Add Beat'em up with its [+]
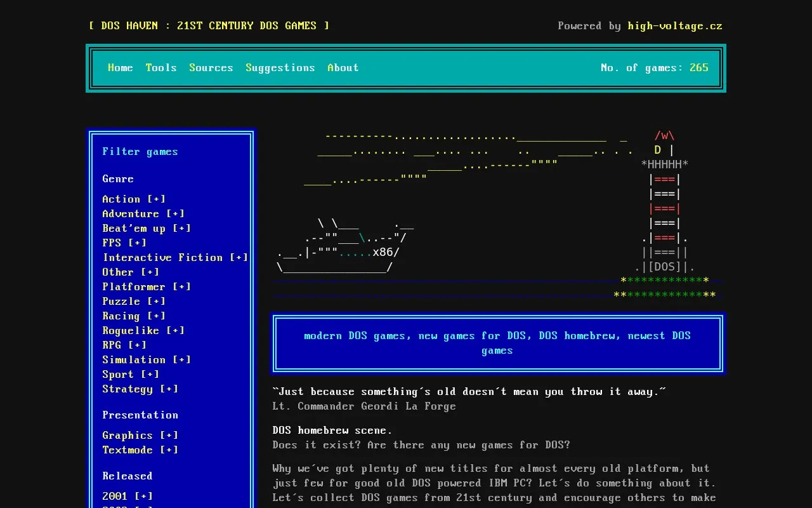Viewport: 812px width, 508px height. point(181,229)
